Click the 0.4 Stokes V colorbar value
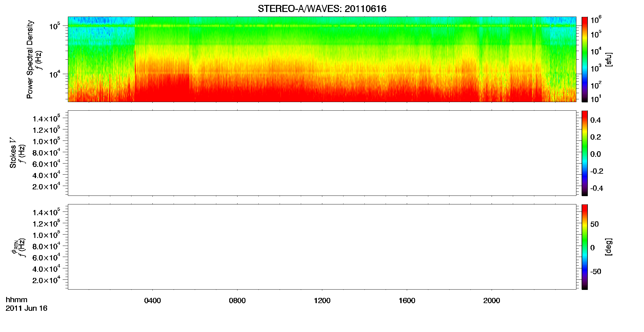644x332 pixels. pyautogui.click(x=595, y=120)
